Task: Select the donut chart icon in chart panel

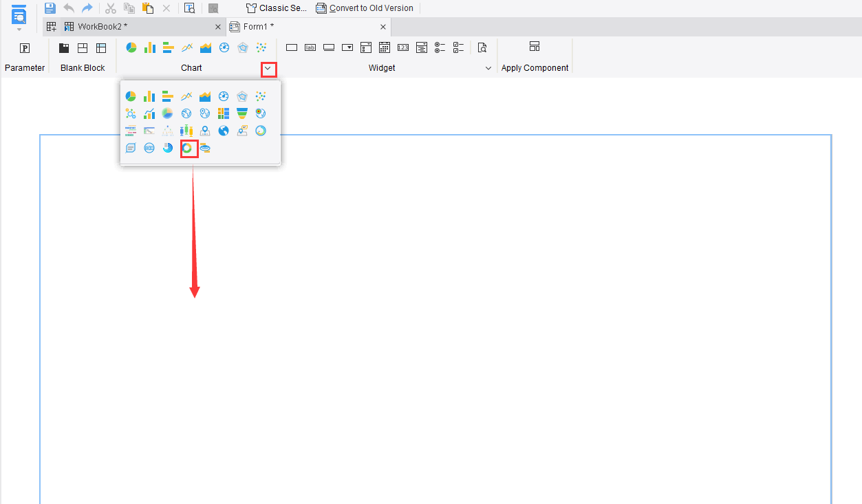Action: pos(186,148)
